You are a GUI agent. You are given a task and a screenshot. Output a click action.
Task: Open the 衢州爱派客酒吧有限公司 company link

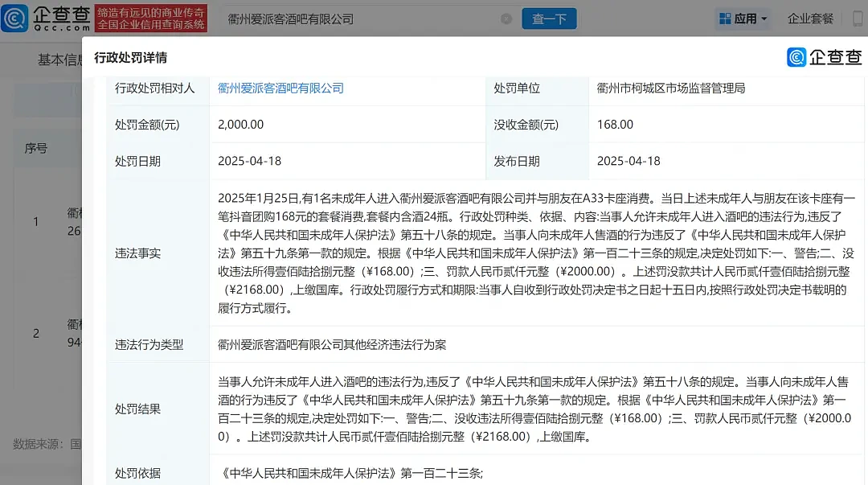pyautogui.click(x=280, y=88)
